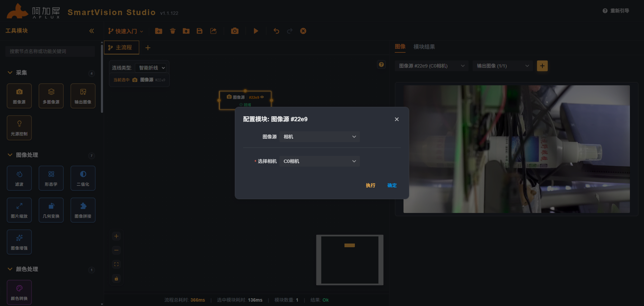Viewport: 644px width, 306px height.
Task: Click the save floppy-disk toolbar icon
Action: [x=200, y=31]
